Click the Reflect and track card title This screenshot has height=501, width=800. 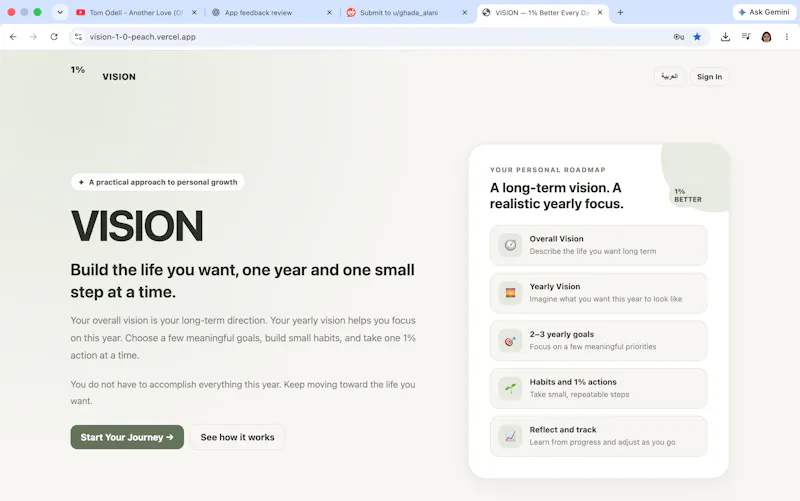[563, 430]
